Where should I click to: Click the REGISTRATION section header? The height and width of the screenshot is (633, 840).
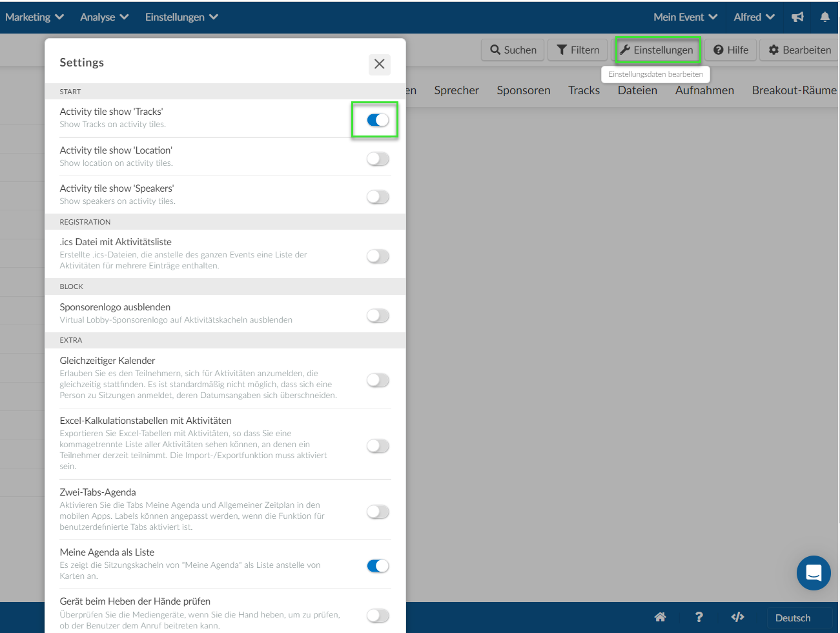(85, 222)
